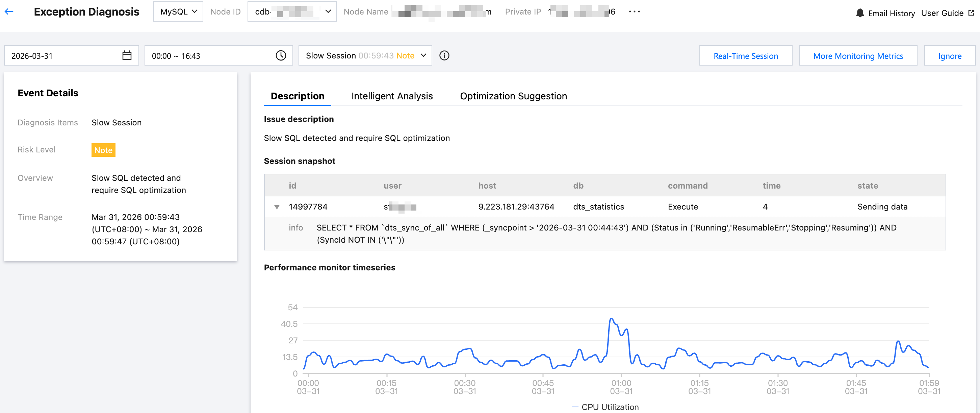Click the clock time range icon
This screenshot has height=413, width=980.
[281, 55]
